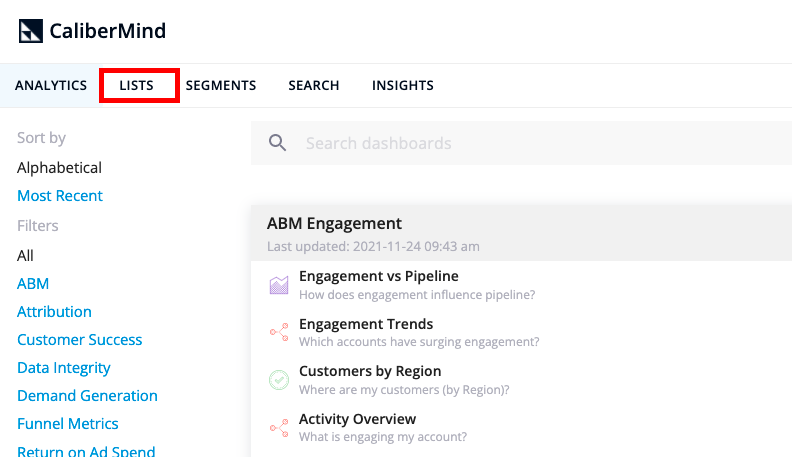Open the Insights tab
792x457 pixels.
tap(403, 85)
